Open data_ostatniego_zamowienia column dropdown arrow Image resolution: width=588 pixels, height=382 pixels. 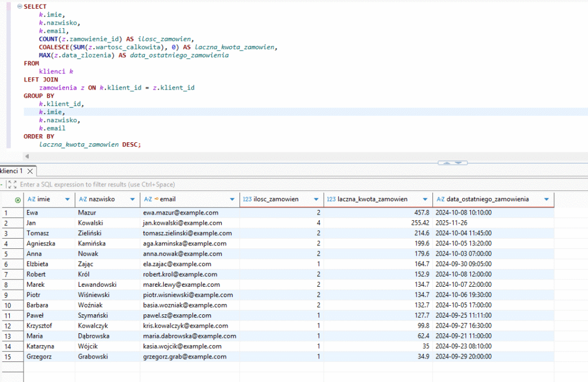click(546, 199)
